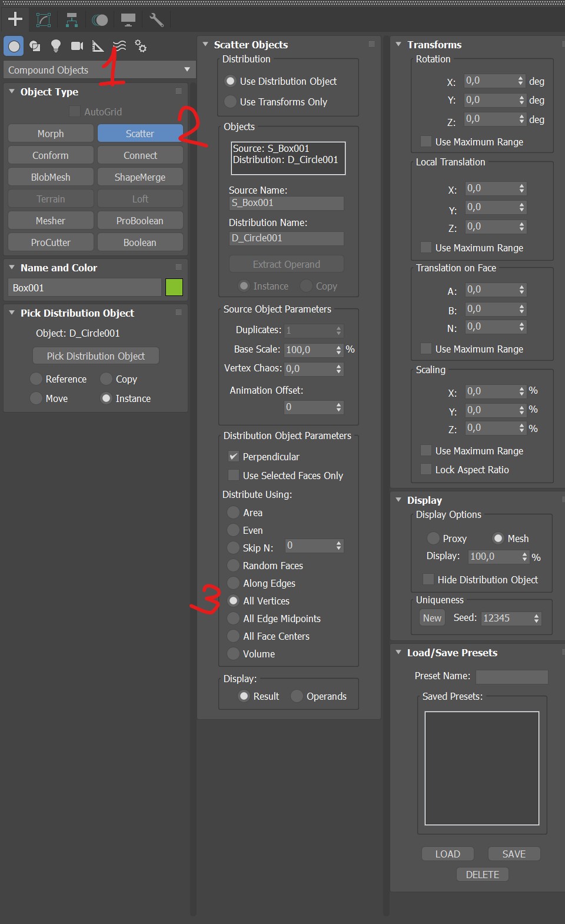The image size is (565, 924).
Task: Open the Utilities wrench icon
Action: pos(157,20)
